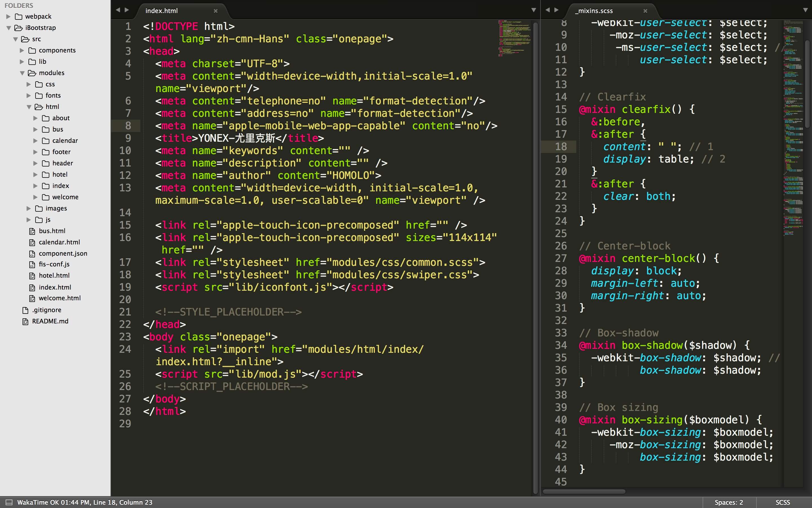Click the iBootstrap open-folder icon
The image size is (812, 508).
point(19,28)
